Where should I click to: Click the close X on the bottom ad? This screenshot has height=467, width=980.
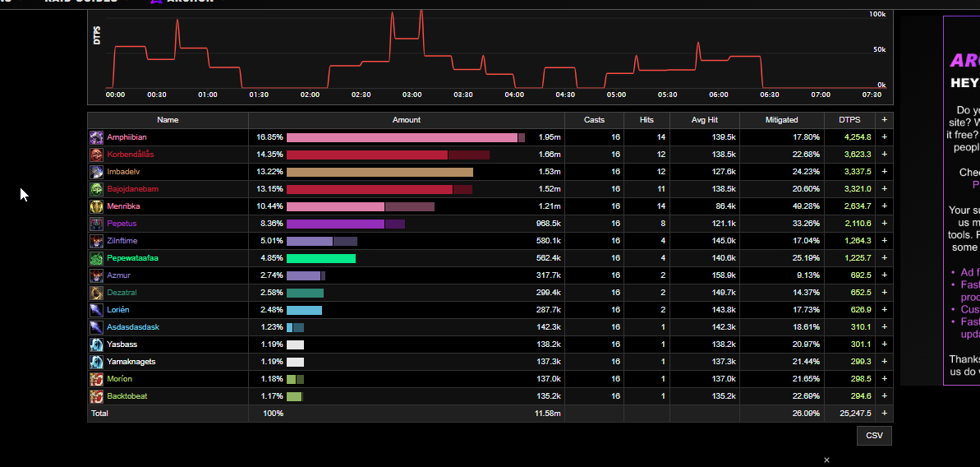pos(827,460)
